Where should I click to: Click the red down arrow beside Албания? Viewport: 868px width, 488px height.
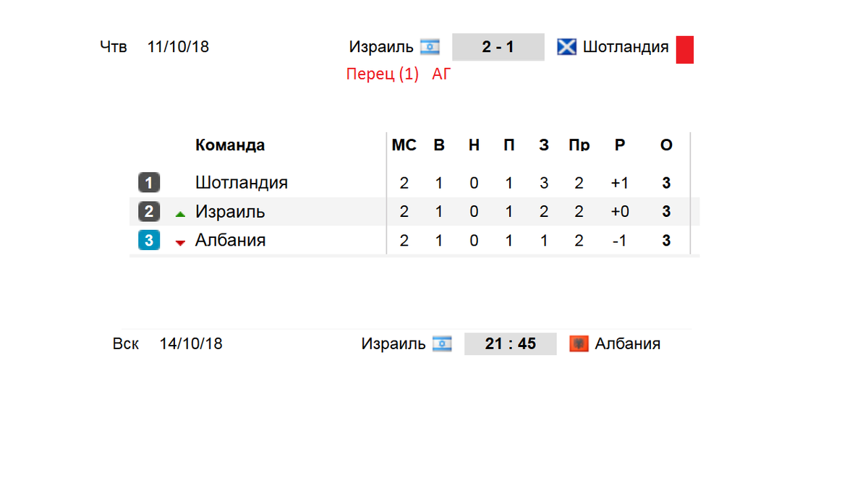[x=180, y=243]
